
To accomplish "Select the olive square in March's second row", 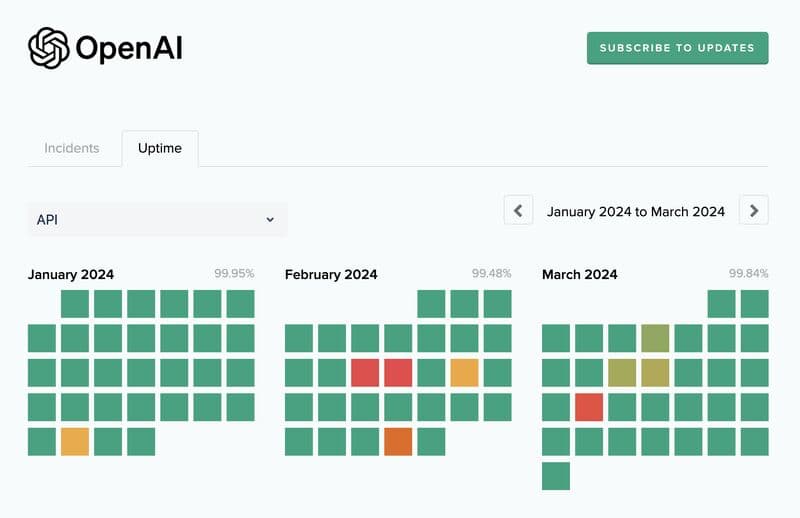I will (x=655, y=338).
